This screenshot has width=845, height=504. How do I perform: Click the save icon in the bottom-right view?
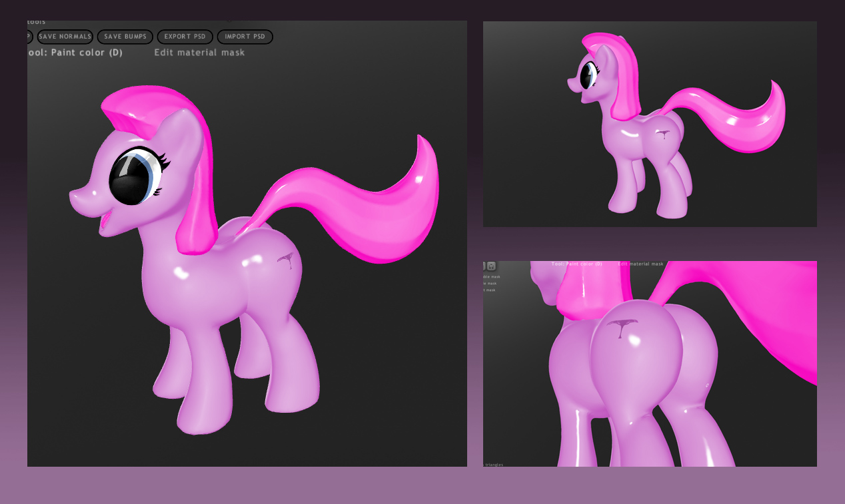coord(491,266)
